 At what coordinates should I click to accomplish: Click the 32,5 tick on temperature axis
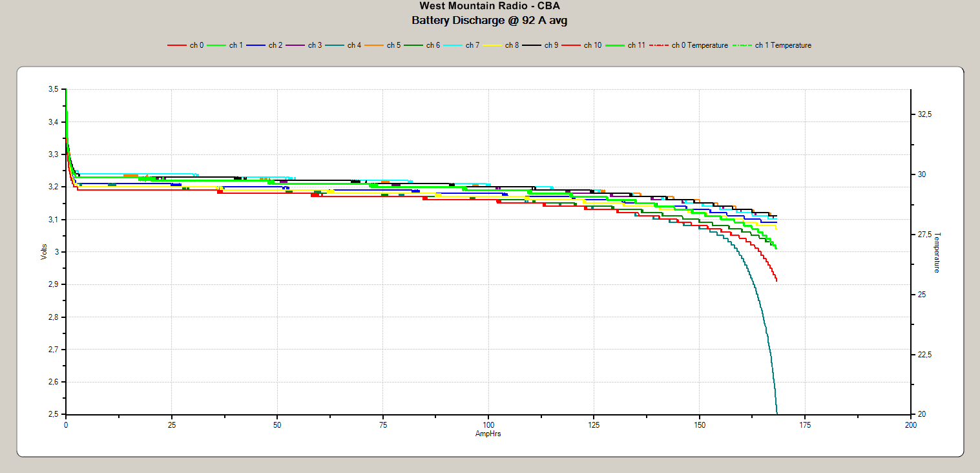click(924, 114)
